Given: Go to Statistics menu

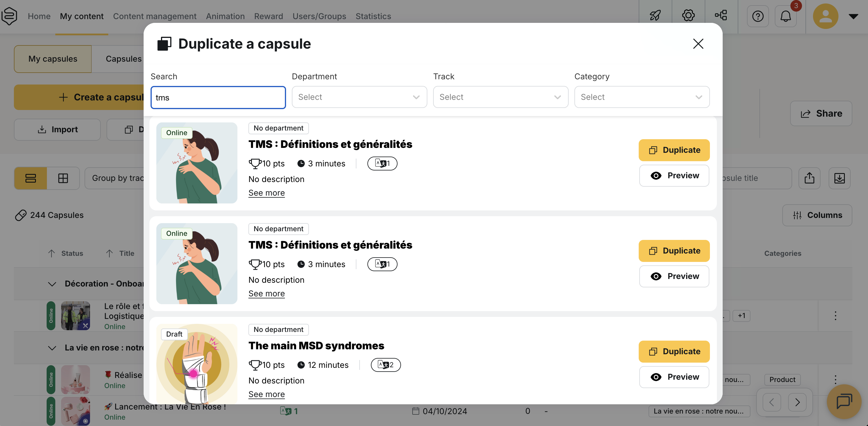Looking at the screenshot, I should coord(373,16).
